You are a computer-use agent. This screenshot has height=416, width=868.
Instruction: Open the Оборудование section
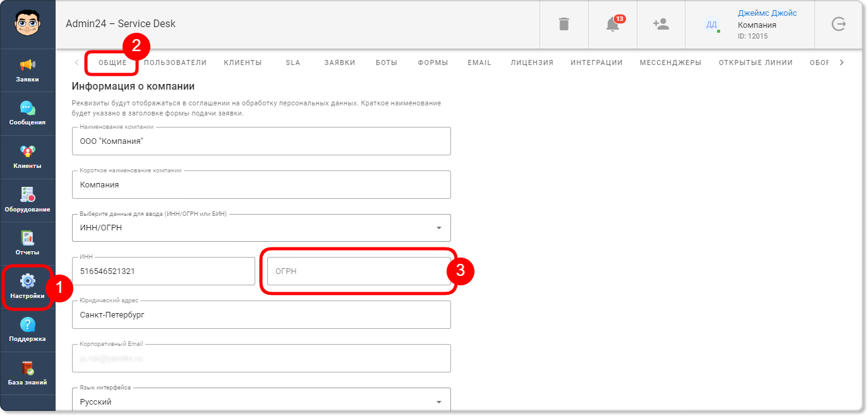(28, 200)
